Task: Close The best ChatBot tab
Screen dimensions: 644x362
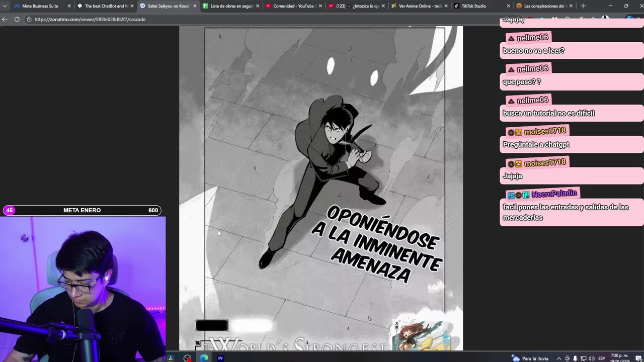Action: tap(132, 6)
